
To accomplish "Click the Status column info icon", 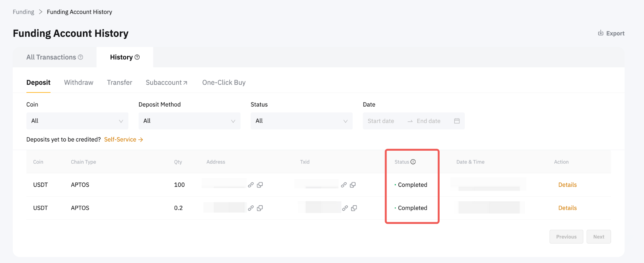I will click(413, 162).
